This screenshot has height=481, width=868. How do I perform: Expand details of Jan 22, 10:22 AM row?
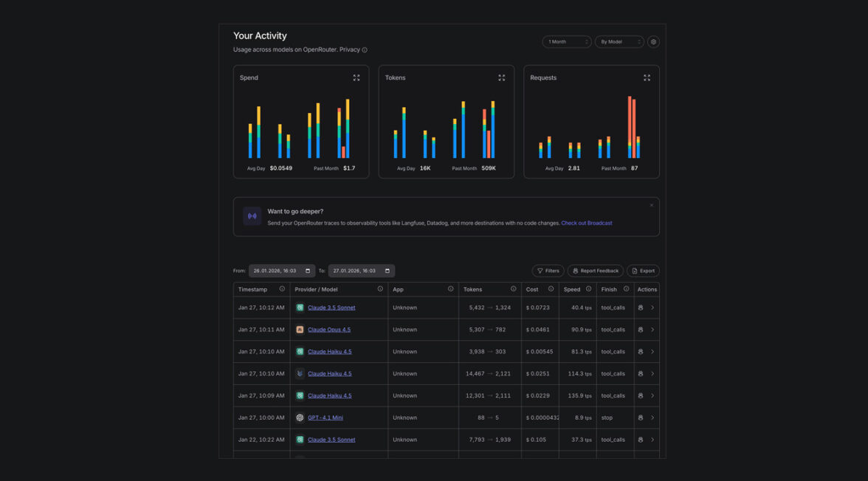point(652,440)
